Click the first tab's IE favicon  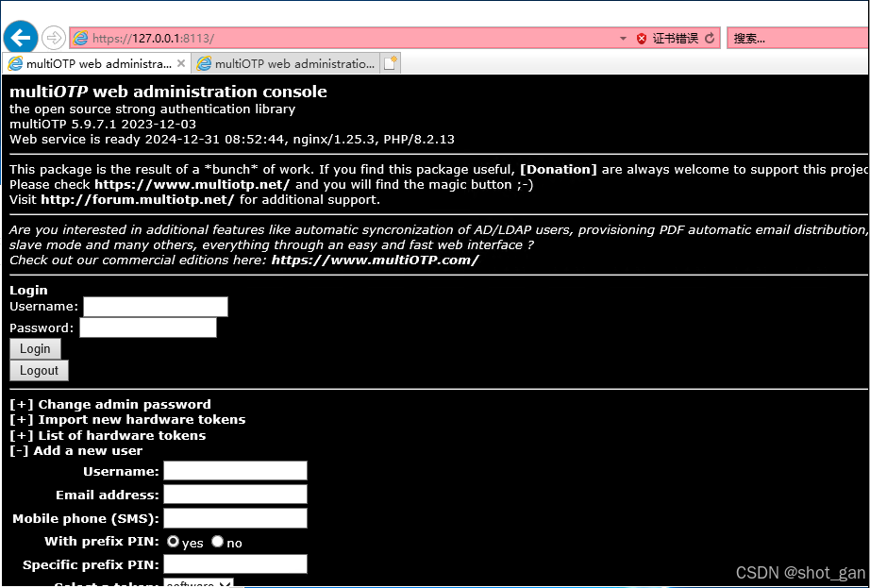tap(15, 64)
